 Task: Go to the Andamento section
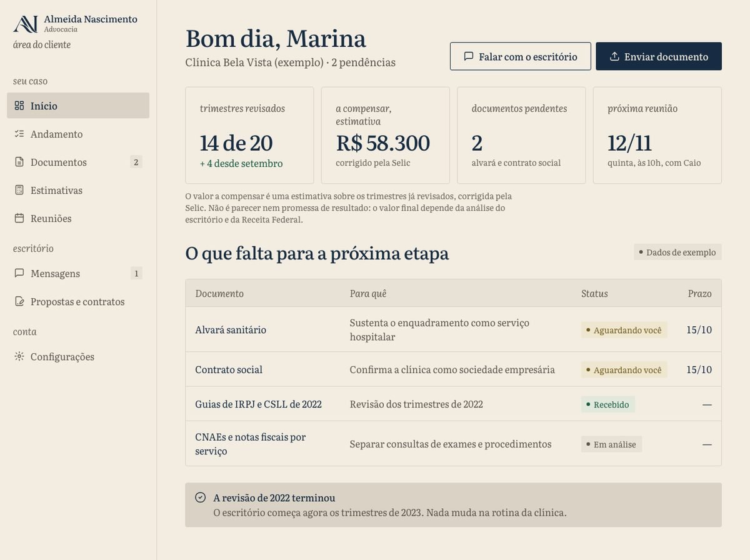(78, 134)
